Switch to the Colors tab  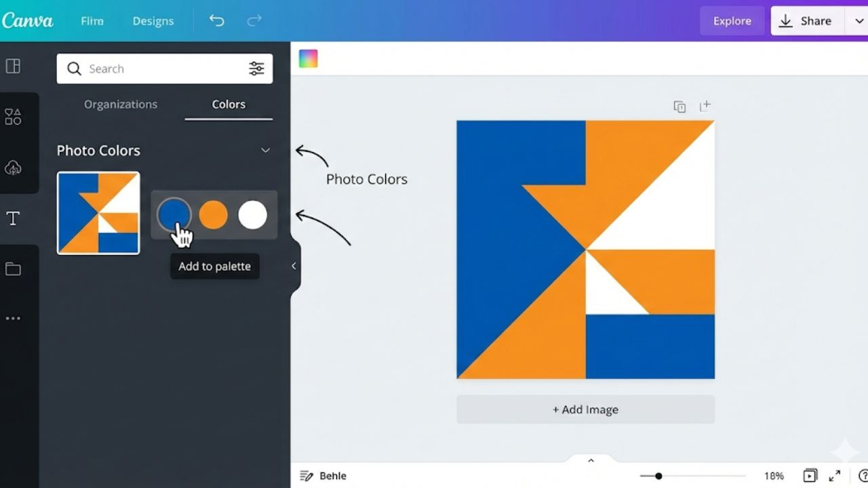tap(228, 104)
